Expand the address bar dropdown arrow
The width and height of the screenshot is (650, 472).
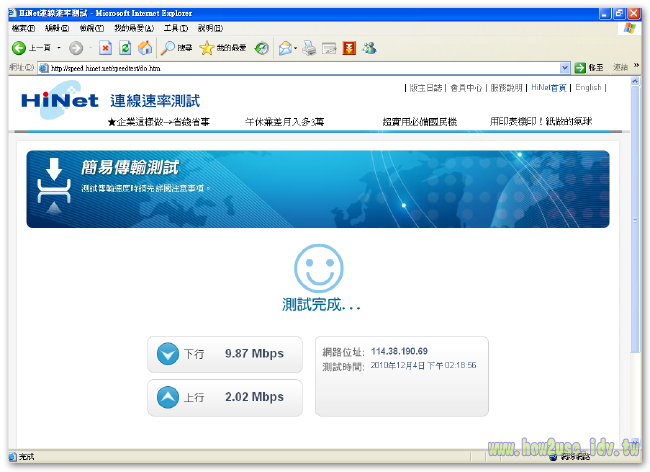point(565,68)
